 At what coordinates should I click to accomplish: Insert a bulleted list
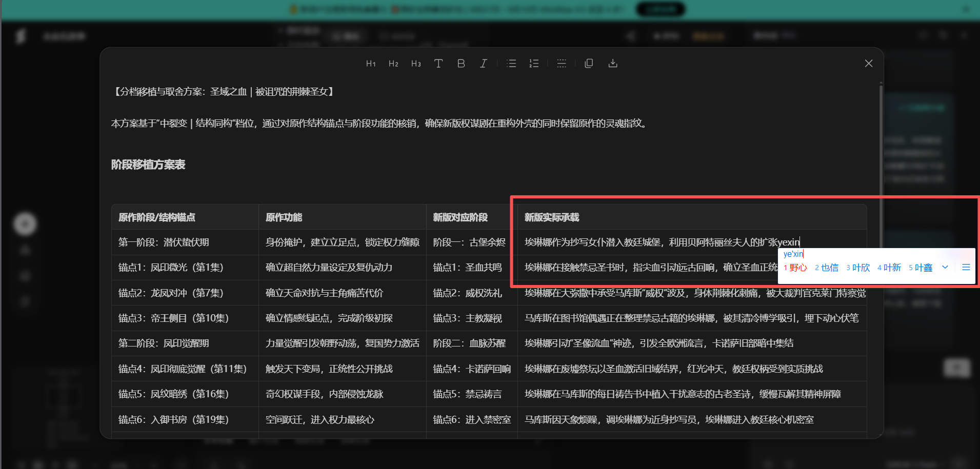(511, 64)
